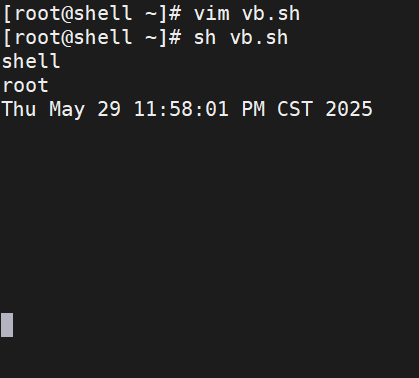Click the sh command on the second line
The width and height of the screenshot is (419, 378).
pyautogui.click(x=205, y=38)
